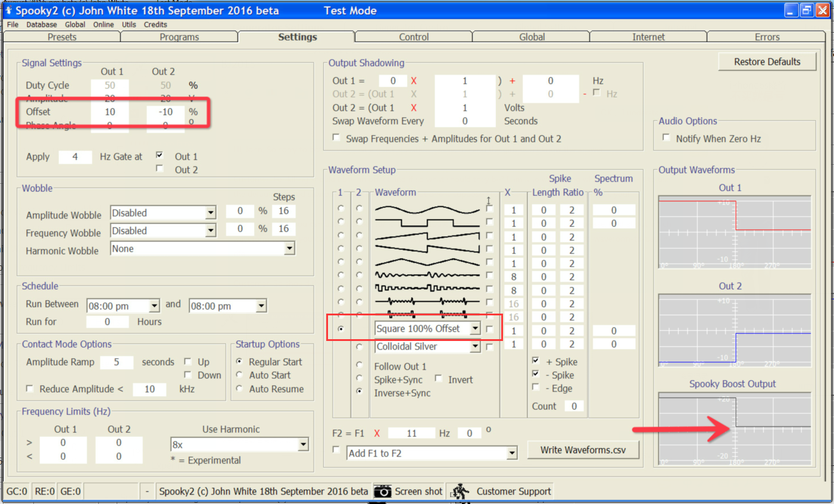Image resolution: width=834 pixels, height=504 pixels.
Task: Check the Invert checkbox
Action: 438,378
